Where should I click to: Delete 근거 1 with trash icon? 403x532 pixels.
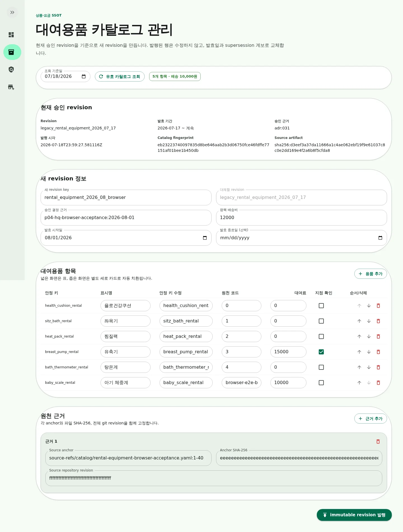tap(378, 442)
